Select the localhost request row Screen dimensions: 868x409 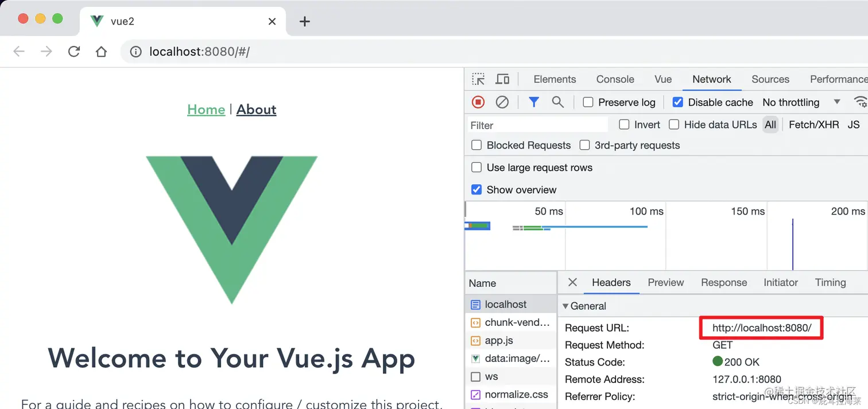pyautogui.click(x=511, y=305)
